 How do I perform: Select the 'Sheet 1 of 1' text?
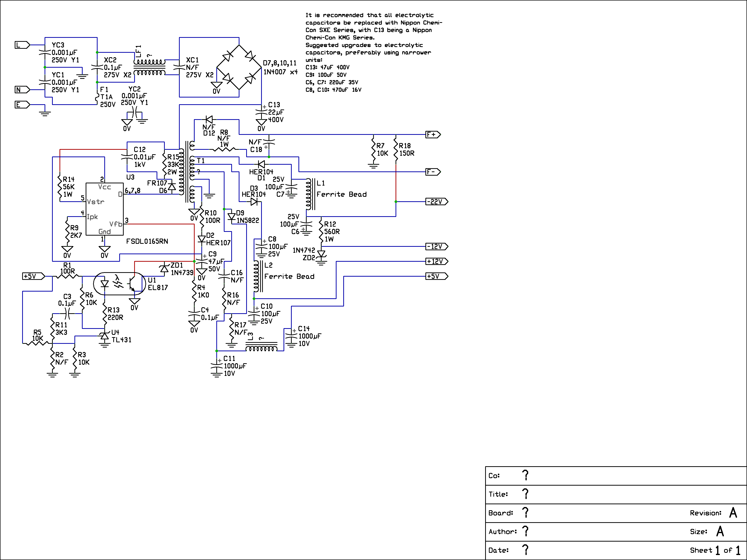(715, 550)
